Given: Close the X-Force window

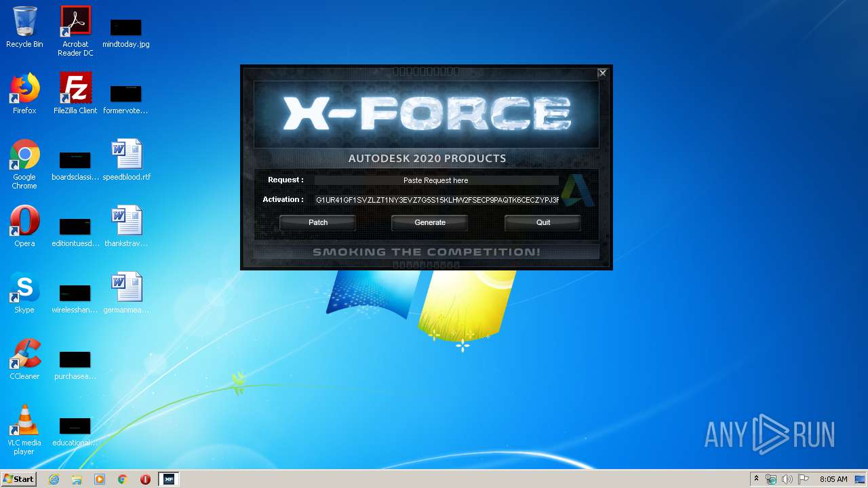Looking at the screenshot, I should [x=602, y=73].
